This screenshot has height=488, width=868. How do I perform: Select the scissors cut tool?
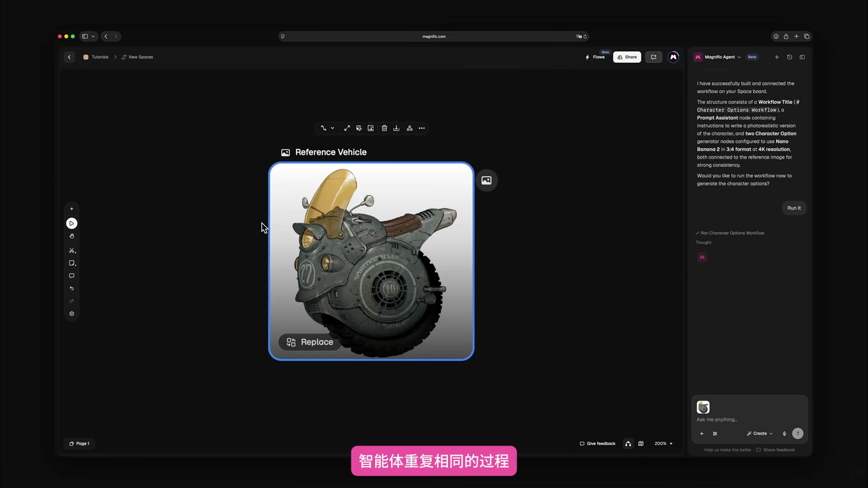click(72, 250)
